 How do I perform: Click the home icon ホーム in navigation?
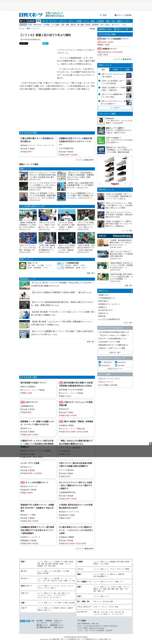(23, 21)
